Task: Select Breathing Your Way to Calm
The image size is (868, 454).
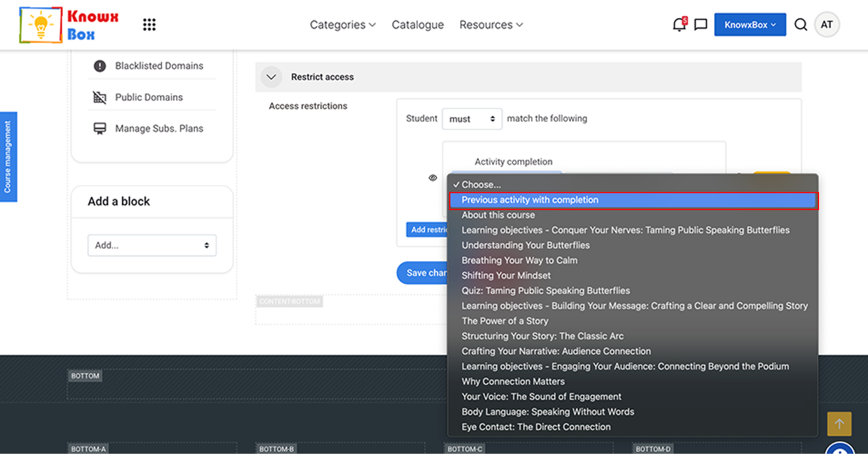Action: [x=633, y=260]
